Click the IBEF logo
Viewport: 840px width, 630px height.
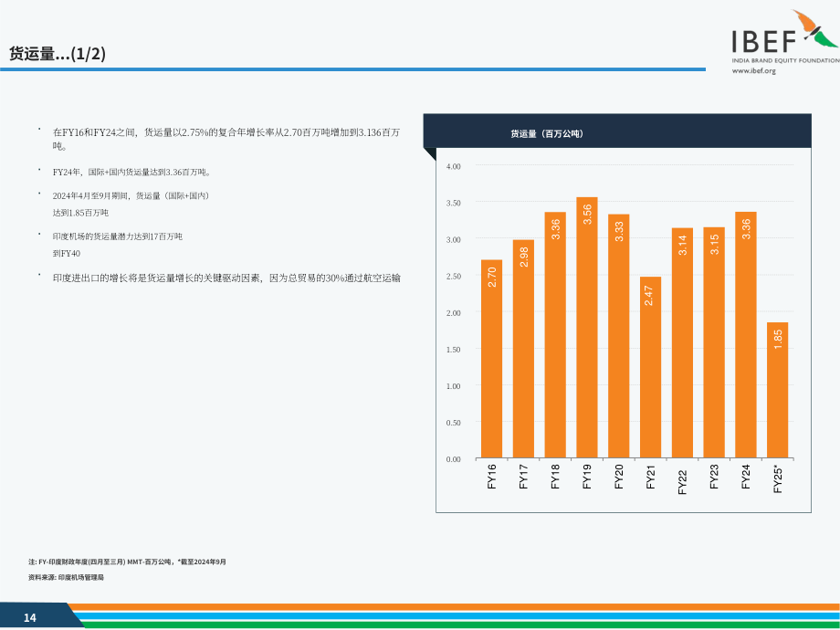tap(785, 37)
